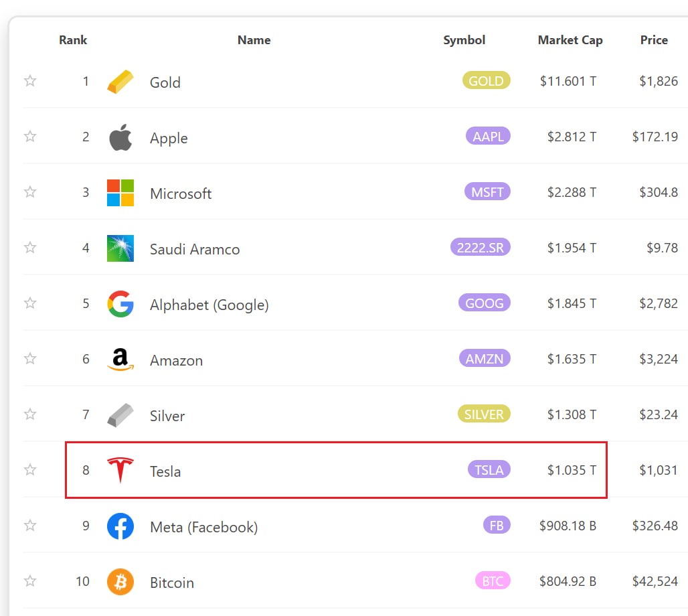Click the Apple logo icon
This screenshot has width=688, height=616.
(120, 137)
